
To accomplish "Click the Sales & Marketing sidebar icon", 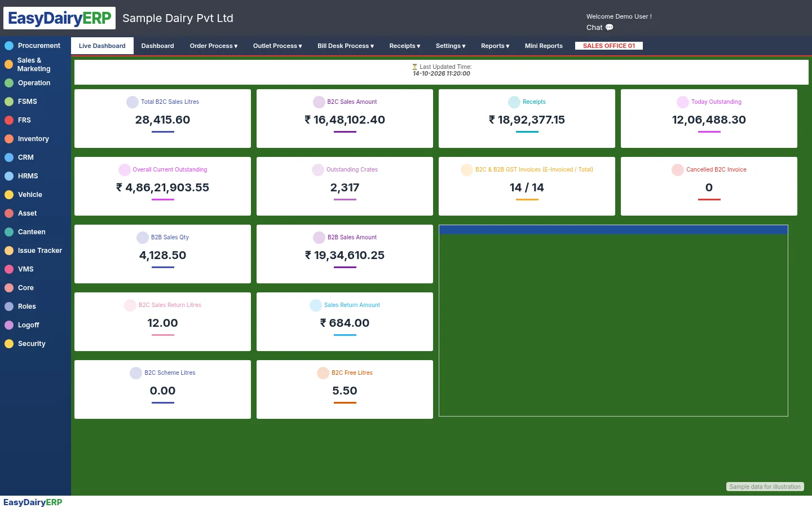I will coord(9,64).
